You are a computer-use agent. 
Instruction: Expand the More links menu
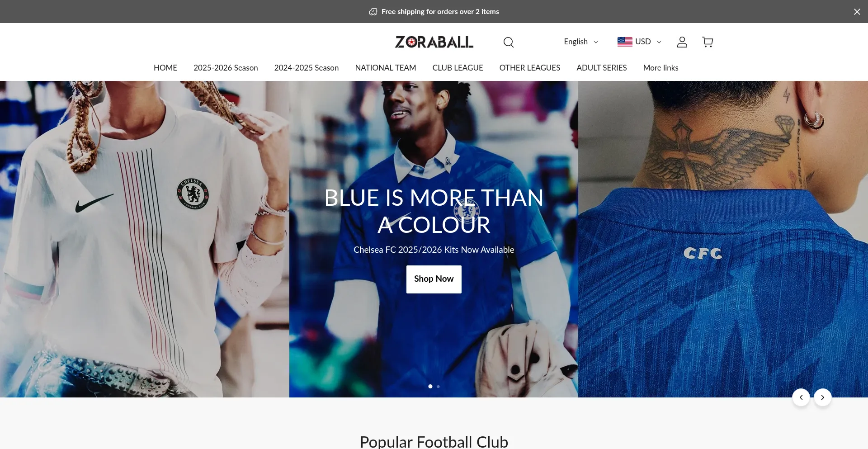point(660,68)
